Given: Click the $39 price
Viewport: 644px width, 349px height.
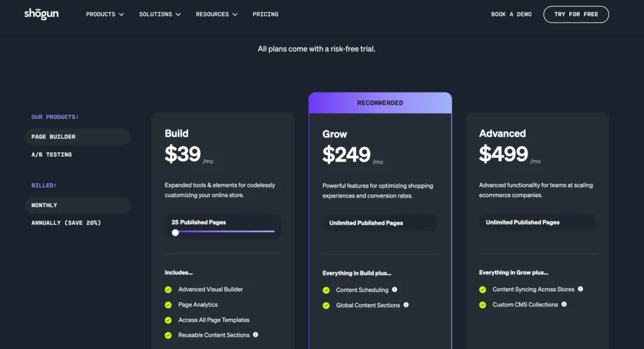Looking at the screenshot, I should click(x=183, y=154).
